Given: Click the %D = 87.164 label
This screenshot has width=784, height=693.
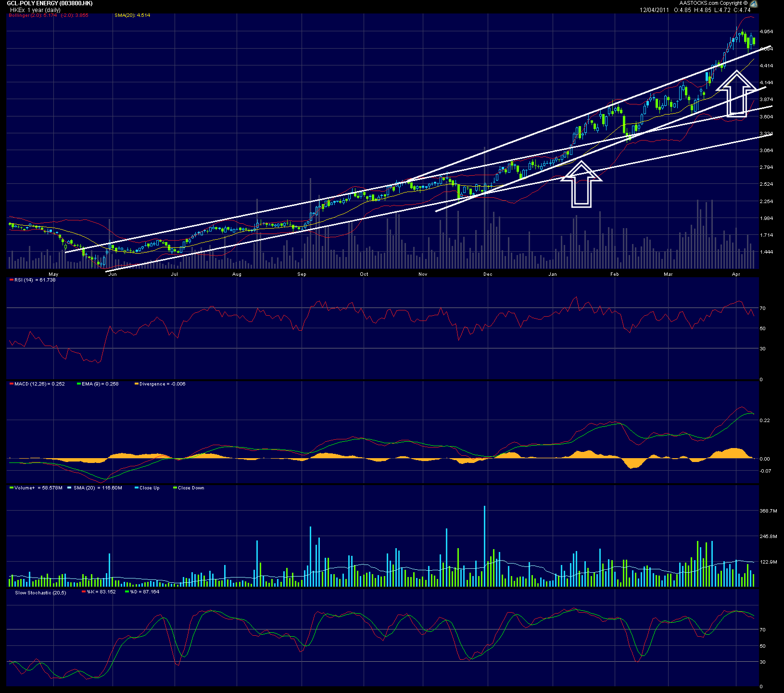Looking at the screenshot, I should (145, 592).
